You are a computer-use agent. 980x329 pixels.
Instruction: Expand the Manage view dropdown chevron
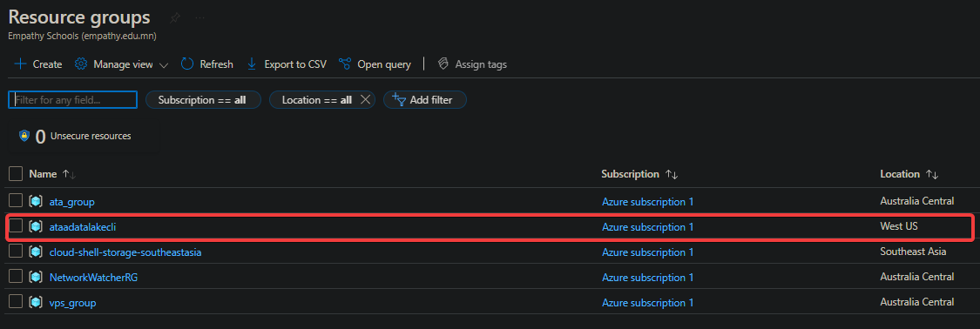[x=164, y=65]
